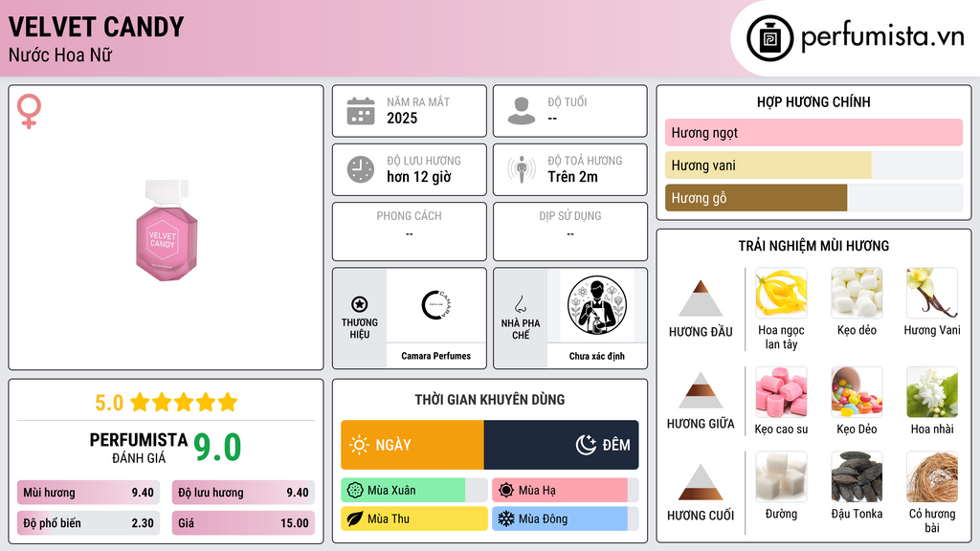Click the Hương vani accord bar
The width and height of the screenshot is (980, 551).
click(x=813, y=165)
